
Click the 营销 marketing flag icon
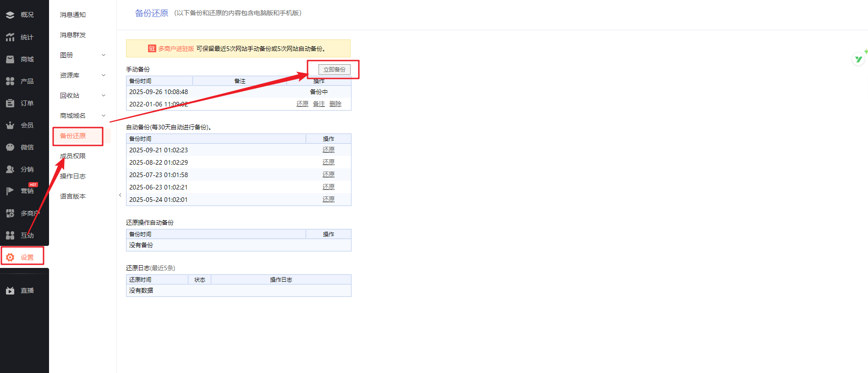pyautogui.click(x=10, y=191)
